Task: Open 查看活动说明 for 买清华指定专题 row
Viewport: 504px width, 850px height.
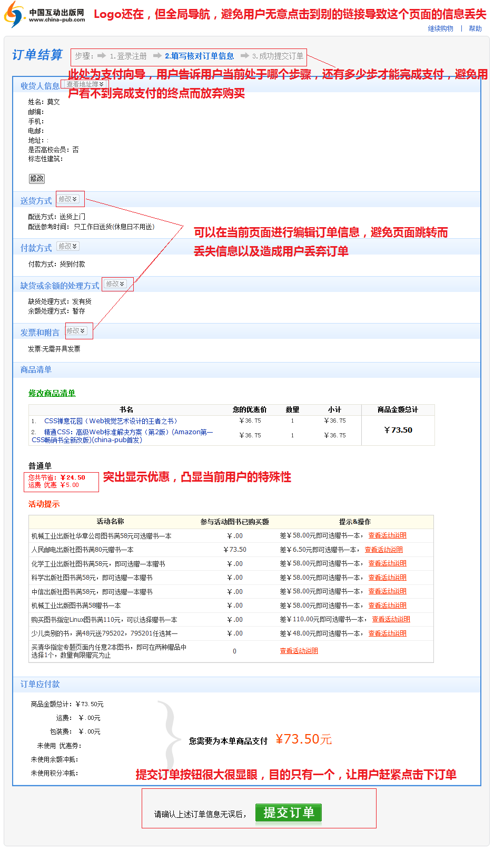Action: [299, 651]
